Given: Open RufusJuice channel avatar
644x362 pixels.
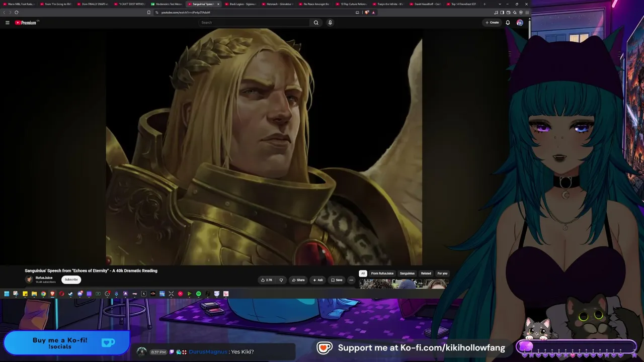Looking at the screenshot, I should point(29,280).
